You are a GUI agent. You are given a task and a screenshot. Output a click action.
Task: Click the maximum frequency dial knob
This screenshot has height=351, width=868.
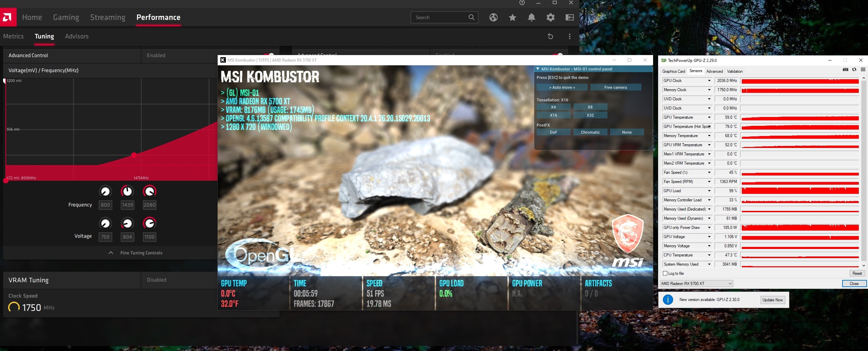click(x=150, y=191)
